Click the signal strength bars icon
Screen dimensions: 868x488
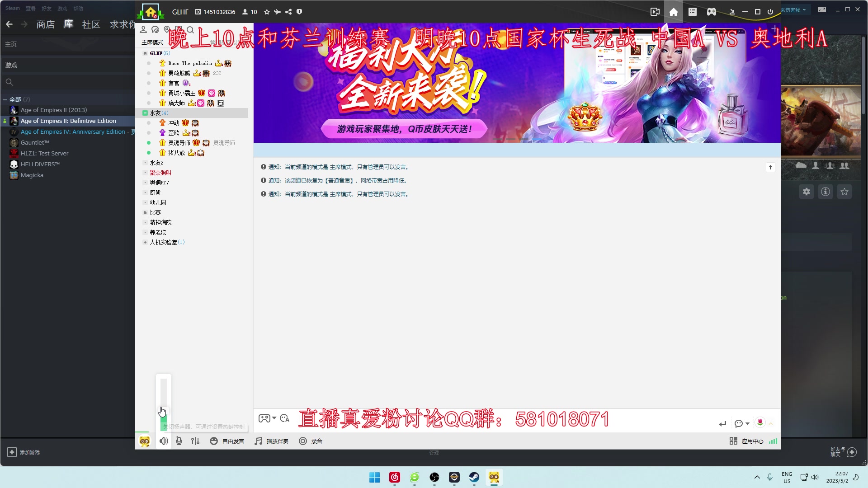click(773, 441)
